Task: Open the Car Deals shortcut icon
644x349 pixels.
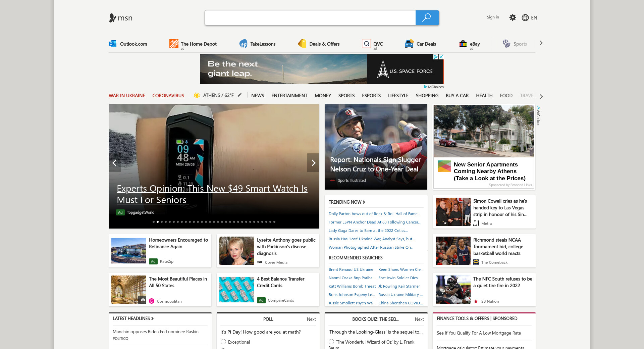Action: click(409, 44)
